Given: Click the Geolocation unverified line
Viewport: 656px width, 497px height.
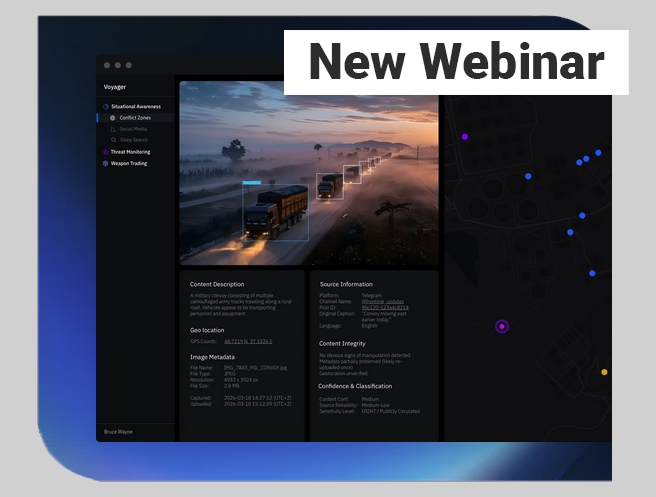Looking at the screenshot, I should [x=343, y=374].
